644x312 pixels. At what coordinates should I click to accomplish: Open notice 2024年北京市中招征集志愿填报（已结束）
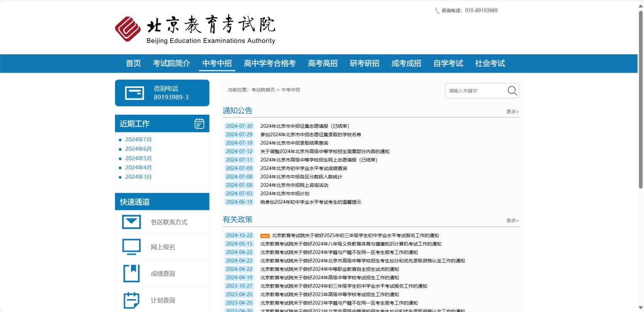click(x=305, y=126)
